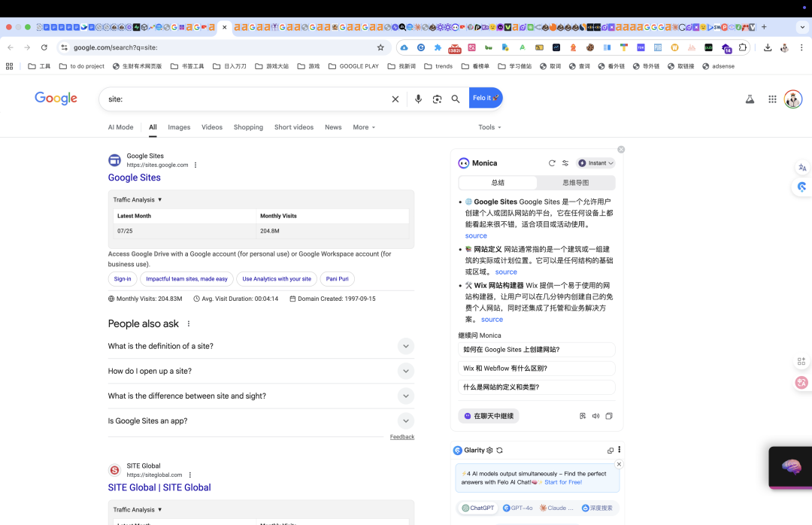Expand "What is the definition of a site?"
The width and height of the screenshot is (812, 525).
(261, 346)
